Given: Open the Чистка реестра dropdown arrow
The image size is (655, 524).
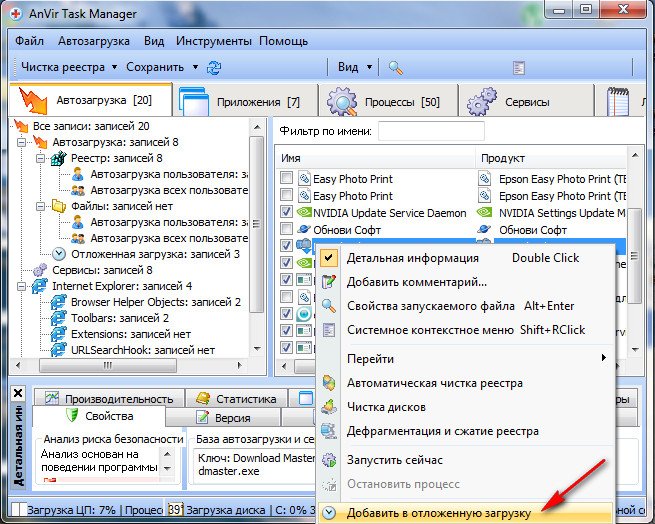Looking at the screenshot, I should pos(114,67).
